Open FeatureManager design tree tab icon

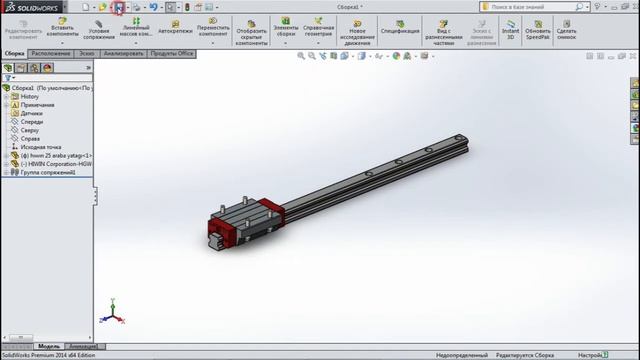pos(8,68)
